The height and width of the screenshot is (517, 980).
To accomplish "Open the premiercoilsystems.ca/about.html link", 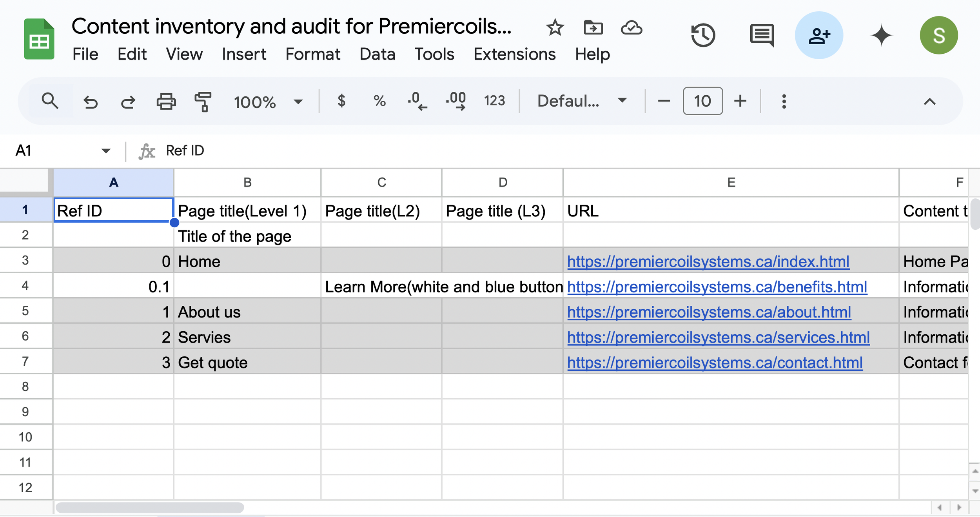I will 709,312.
